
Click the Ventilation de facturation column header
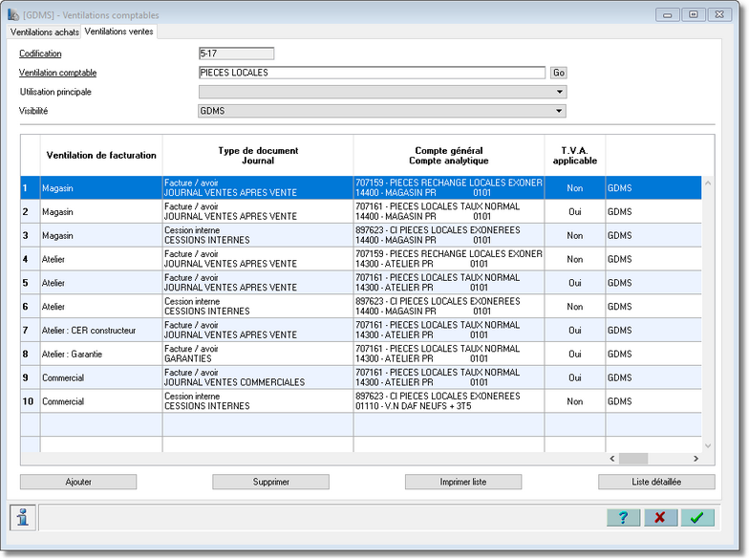click(x=101, y=155)
